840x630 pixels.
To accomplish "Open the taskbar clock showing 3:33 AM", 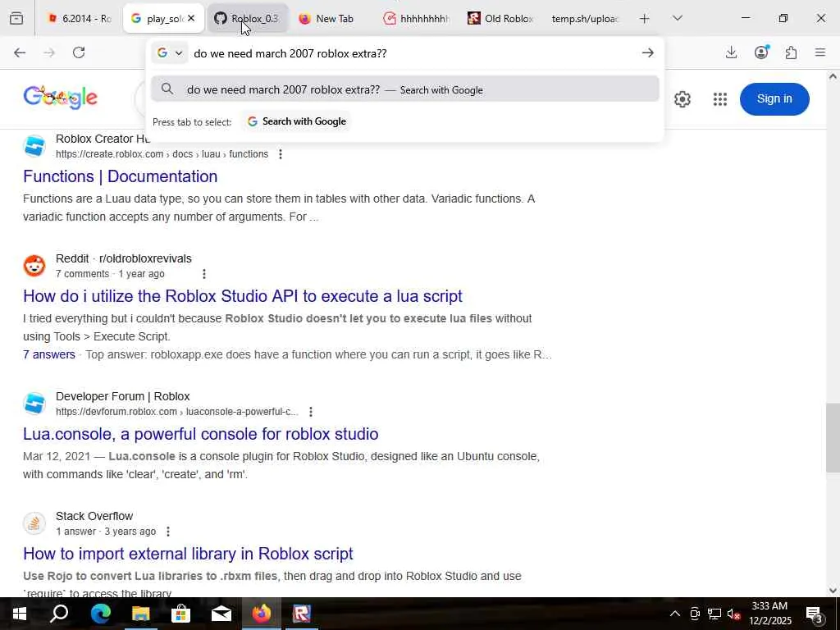I will (769, 614).
